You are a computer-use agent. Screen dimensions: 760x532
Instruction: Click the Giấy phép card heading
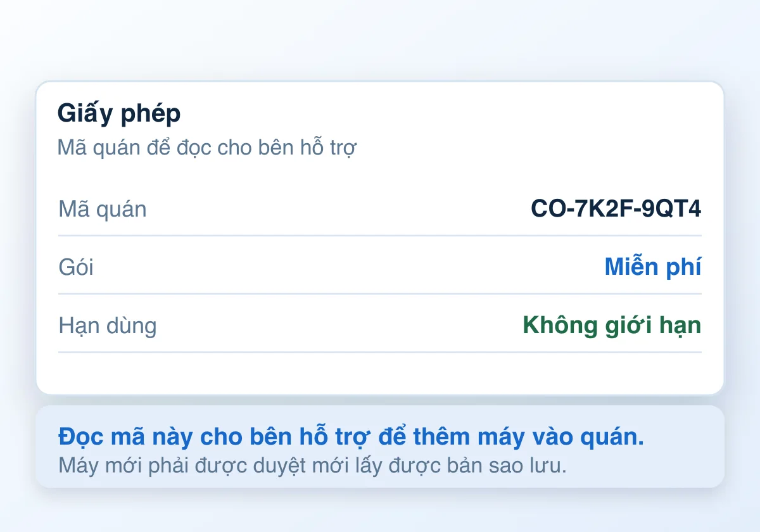(119, 115)
